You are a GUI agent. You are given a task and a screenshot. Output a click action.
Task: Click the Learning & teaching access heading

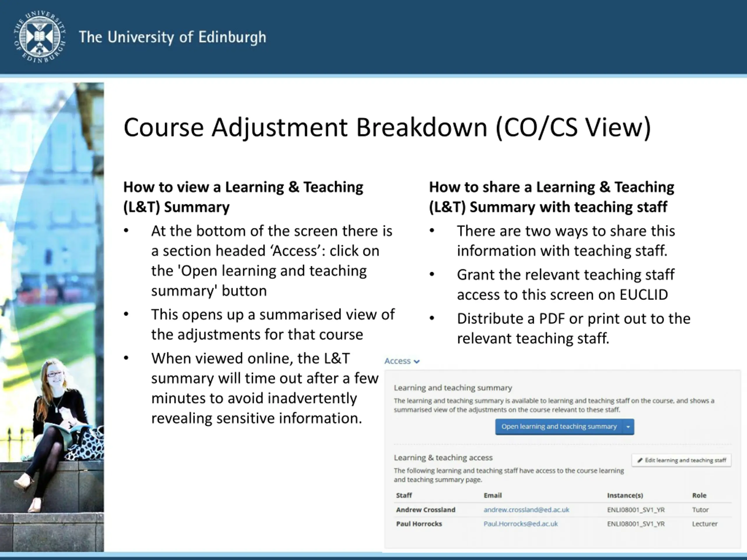443,458
